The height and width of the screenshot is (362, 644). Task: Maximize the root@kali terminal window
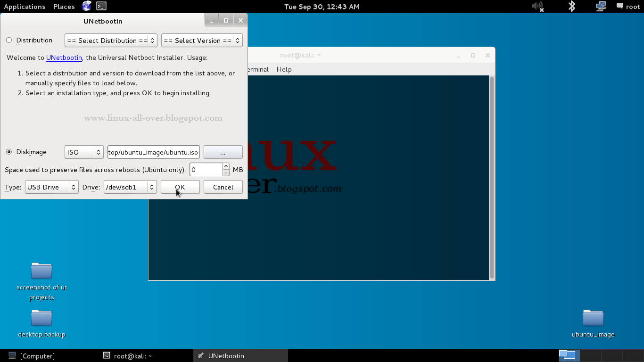pyautogui.click(x=473, y=55)
